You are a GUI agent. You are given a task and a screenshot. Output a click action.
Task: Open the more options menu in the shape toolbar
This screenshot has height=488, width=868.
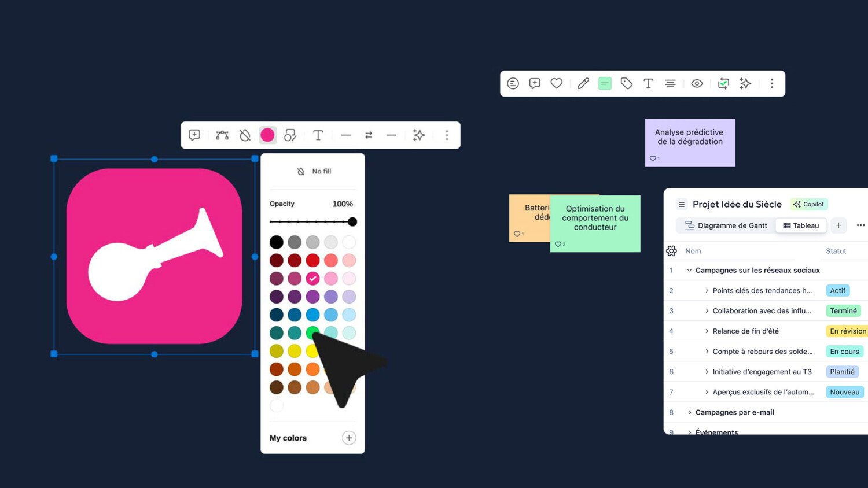[x=447, y=135]
